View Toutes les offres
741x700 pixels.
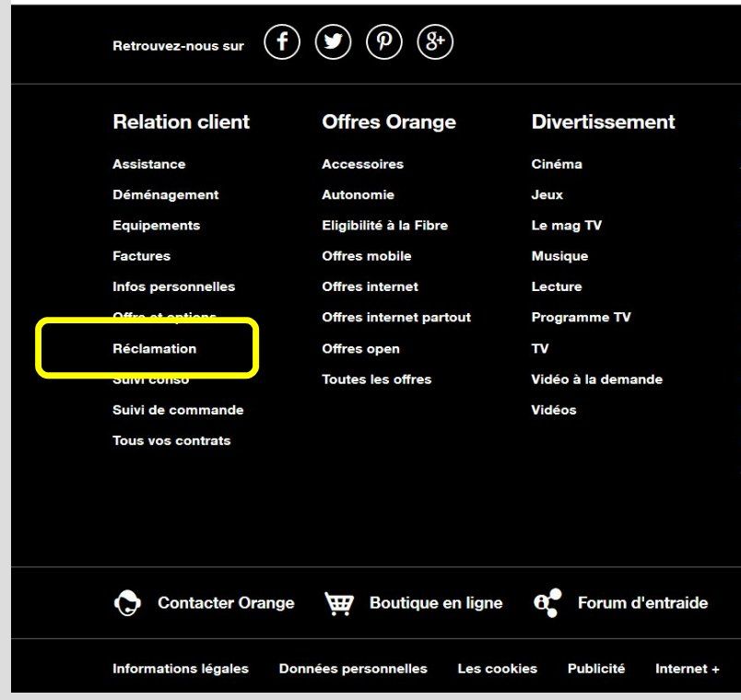tap(376, 379)
